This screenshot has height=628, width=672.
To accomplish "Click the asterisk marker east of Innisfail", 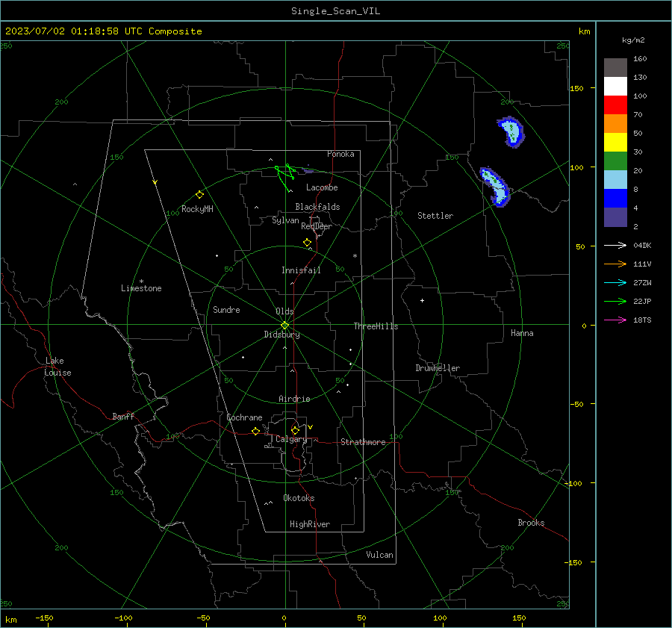I will tap(355, 256).
